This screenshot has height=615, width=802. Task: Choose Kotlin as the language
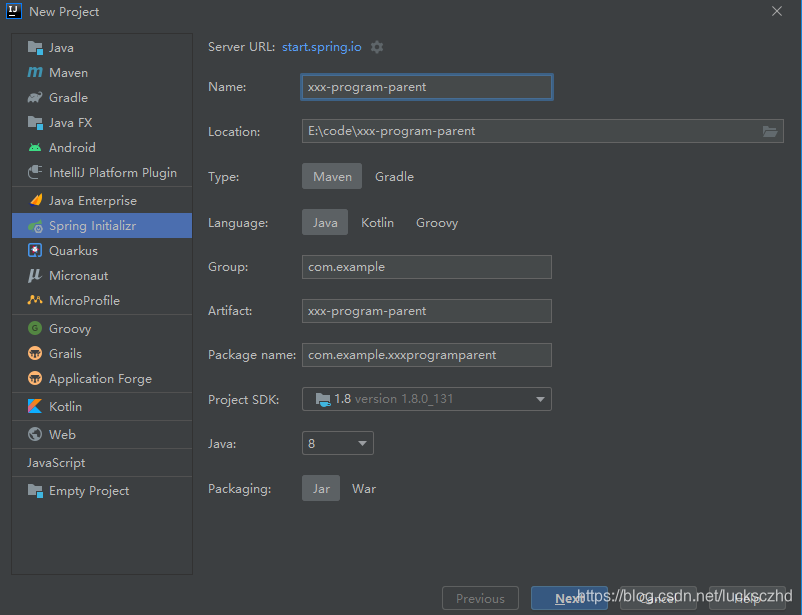tap(377, 222)
